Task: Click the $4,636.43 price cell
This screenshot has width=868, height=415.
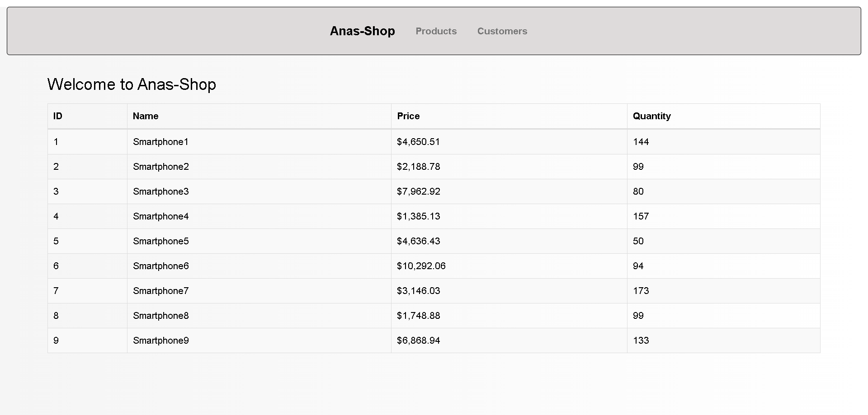Action: pos(418,241)
